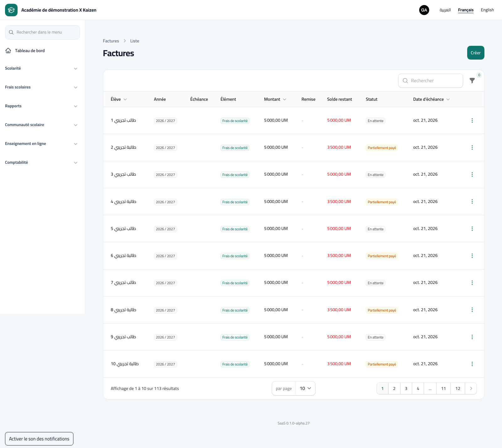
Task: Click Partiellement payé badge for student 2
Action: point(382,148)
